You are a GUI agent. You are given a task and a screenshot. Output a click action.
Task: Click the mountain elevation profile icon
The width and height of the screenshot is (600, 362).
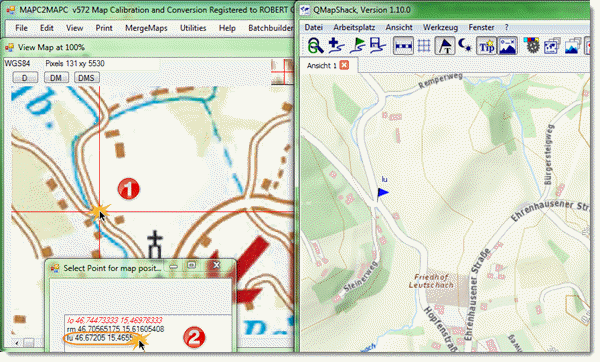(x=507, y=46)
